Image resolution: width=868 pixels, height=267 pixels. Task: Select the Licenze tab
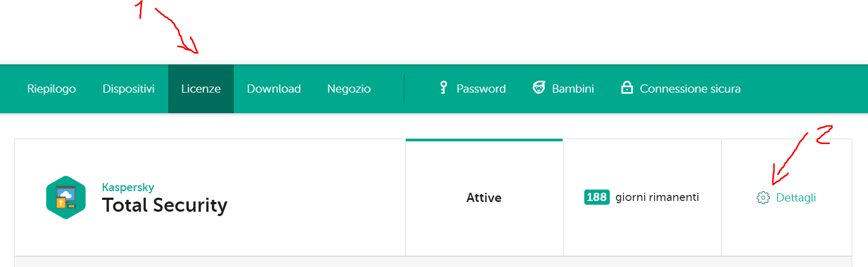click(x=201, y=89)
